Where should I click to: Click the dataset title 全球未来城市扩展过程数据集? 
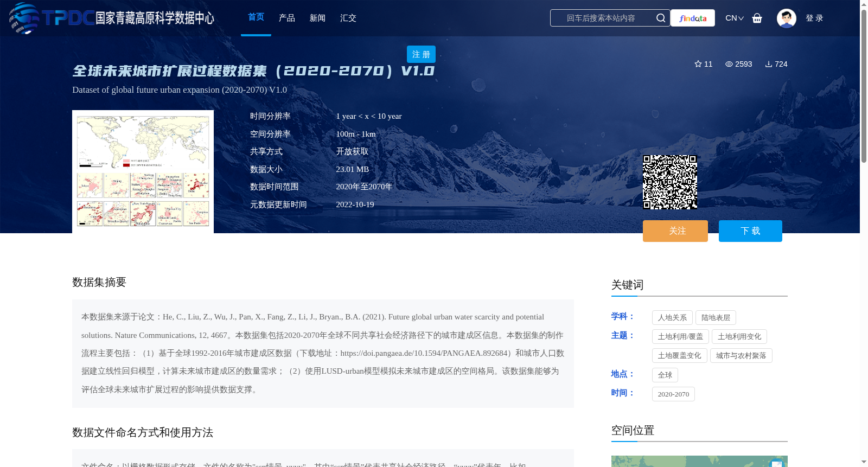click(x=254, y=71)
